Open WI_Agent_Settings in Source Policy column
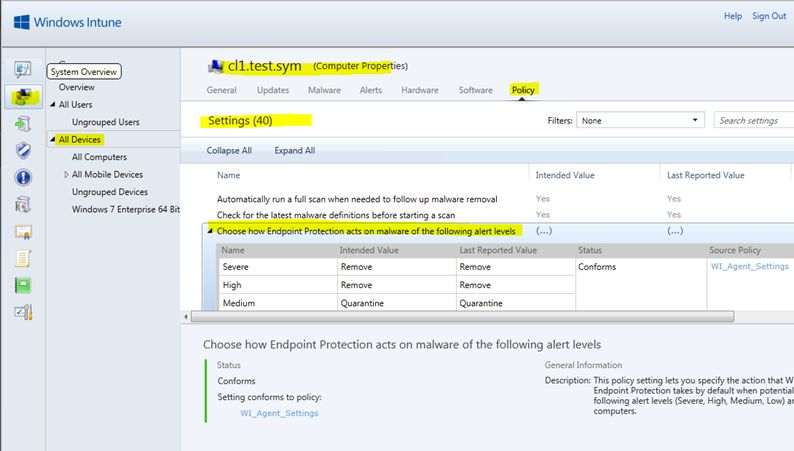794x451 pixels. click(749, 266)
